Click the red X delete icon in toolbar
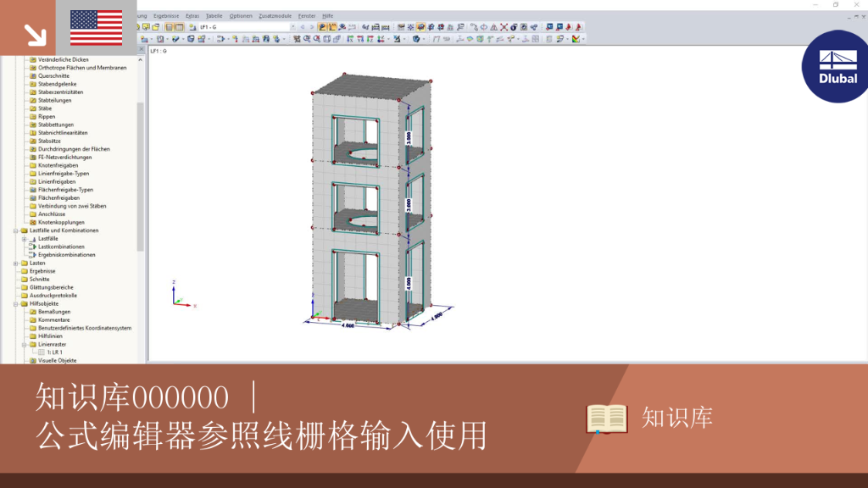The image size is (868, 488). pyautogui.click(x=504, y=26)
